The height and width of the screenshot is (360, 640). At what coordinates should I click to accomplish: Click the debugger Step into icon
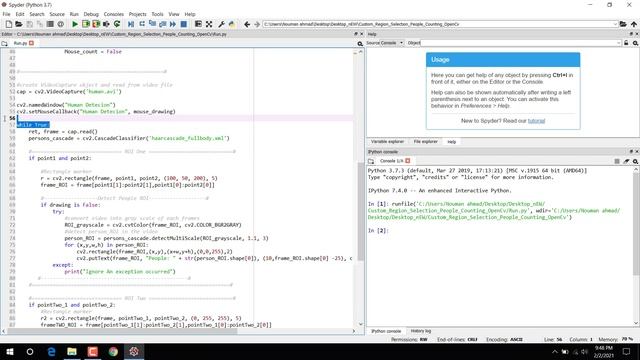[152, 24]
